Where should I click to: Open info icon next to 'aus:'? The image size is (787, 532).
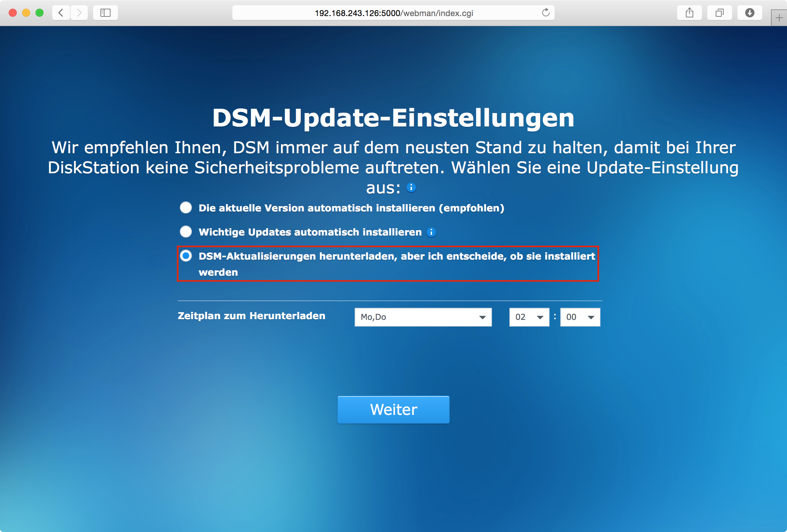pyautogui.click(x=411, y=187)
